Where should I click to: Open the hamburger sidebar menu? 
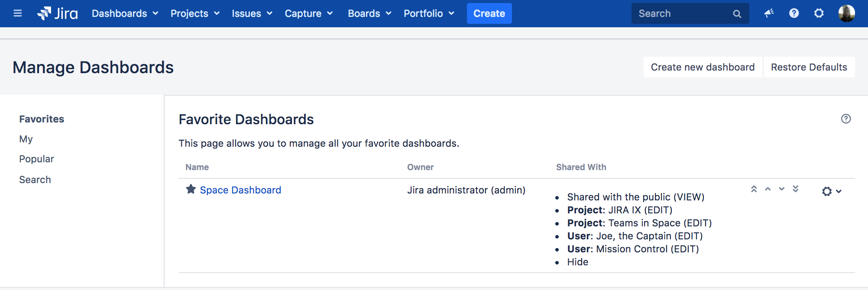click(18, 13)
